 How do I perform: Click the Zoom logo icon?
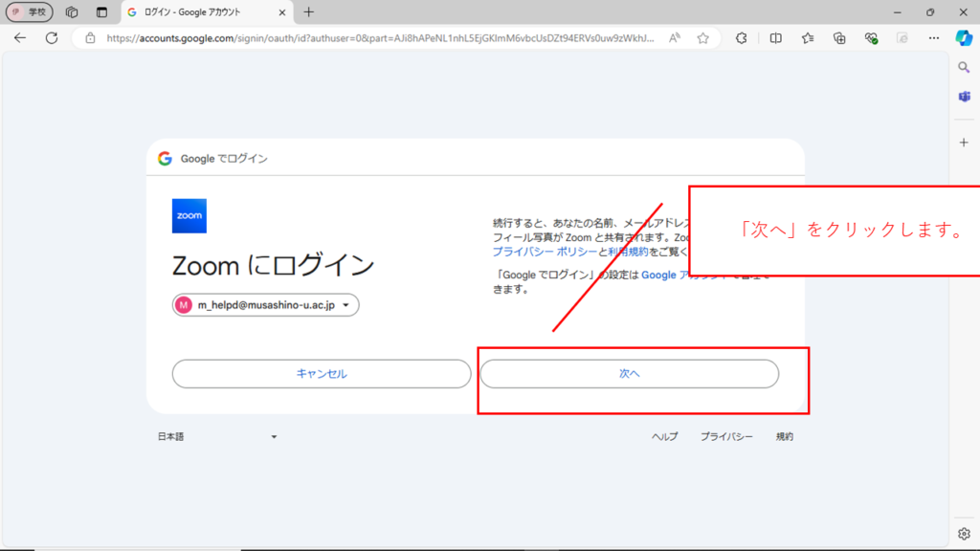click(x=189, y=216)
